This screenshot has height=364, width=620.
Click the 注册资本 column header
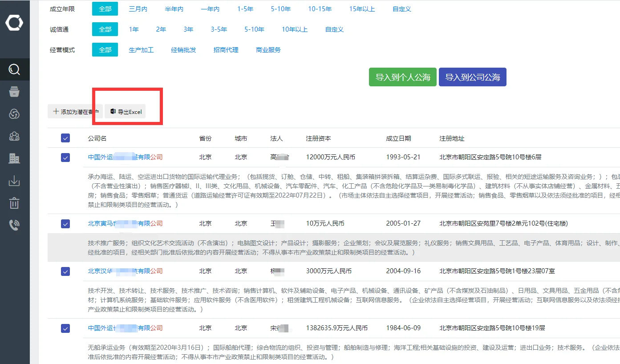pos(318,138)
